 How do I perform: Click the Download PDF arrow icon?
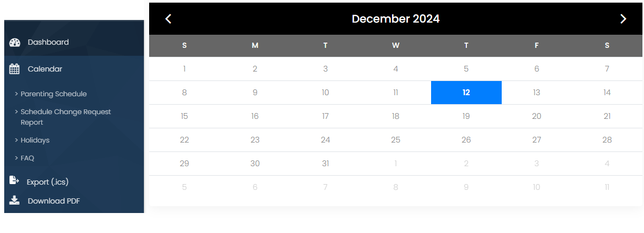click(15, 200)
